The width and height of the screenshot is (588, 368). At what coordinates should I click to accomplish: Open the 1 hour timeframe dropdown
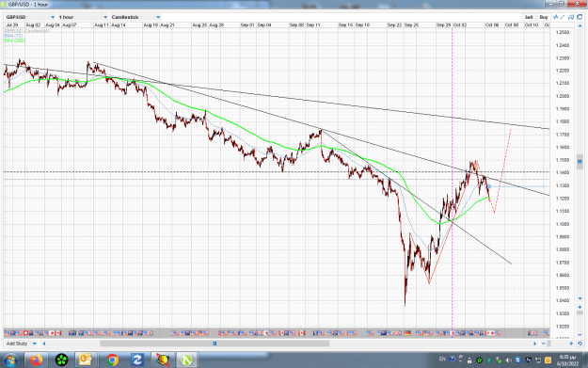[x=83, y=17]
